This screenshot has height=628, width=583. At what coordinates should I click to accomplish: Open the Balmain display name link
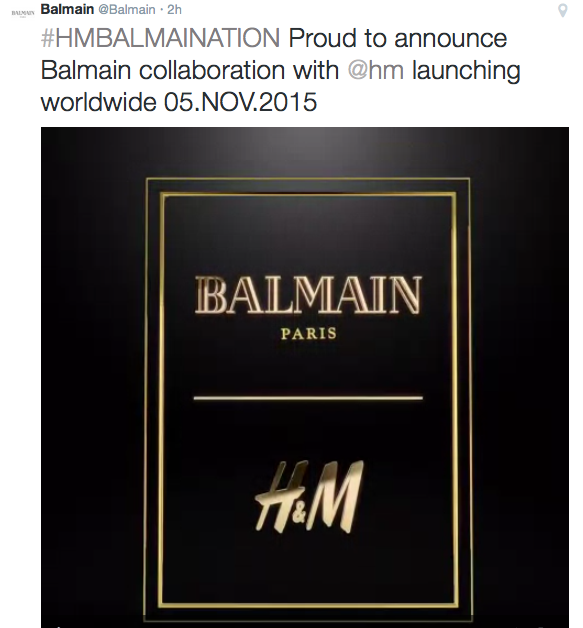(x=67, y=9)
